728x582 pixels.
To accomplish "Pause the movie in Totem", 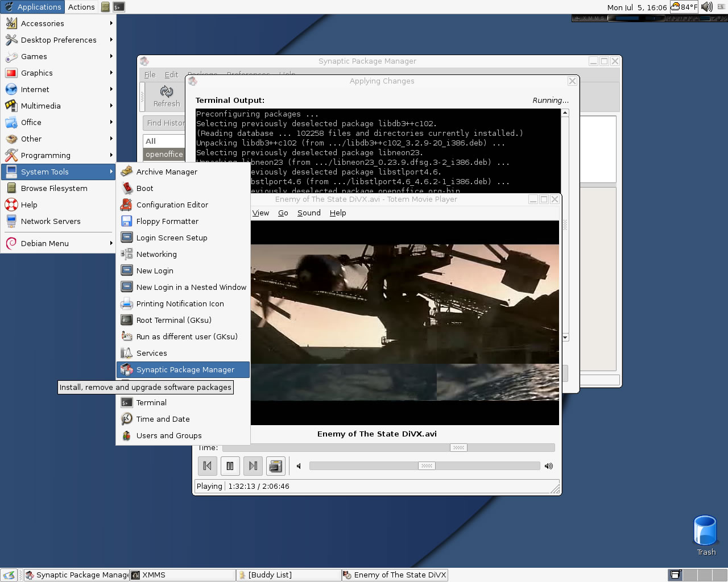I will (x=230, y=466).
